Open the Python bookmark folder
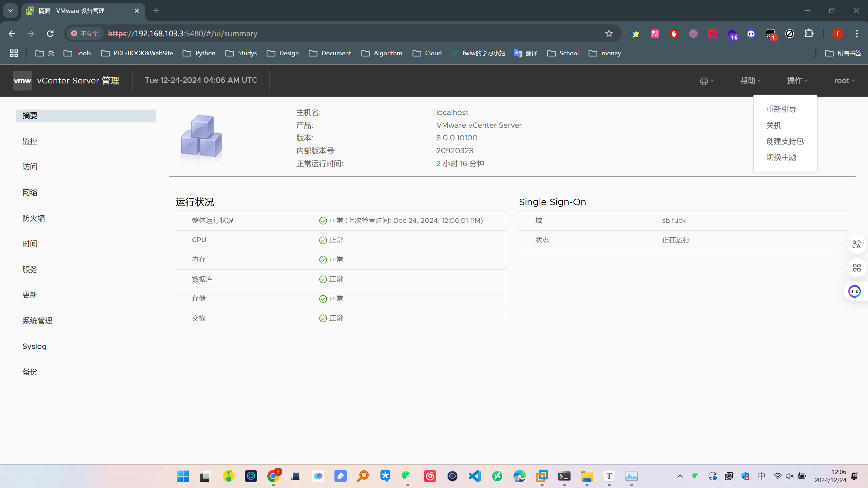This screenshot has width=868, height=488. coord(199,53)
